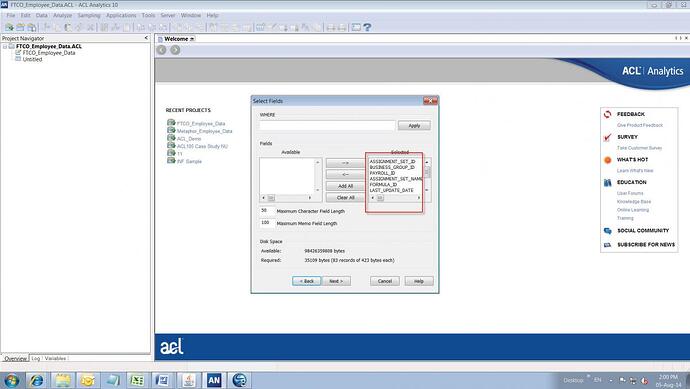This screenshot has width=690, height=389.
Task: Collapse the Project Navigator panel arrow
Action: click(146, 38)
